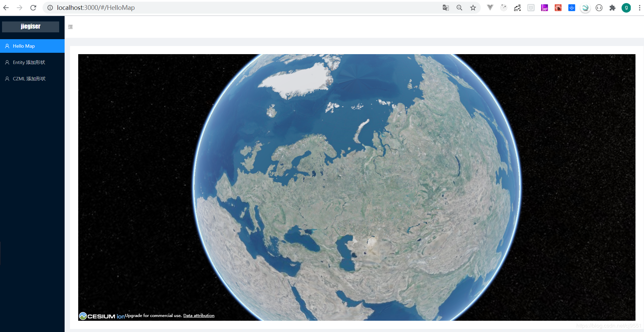Click the jiegiser logo
This screenshot has height=332, width=644.
pos(31,27)
